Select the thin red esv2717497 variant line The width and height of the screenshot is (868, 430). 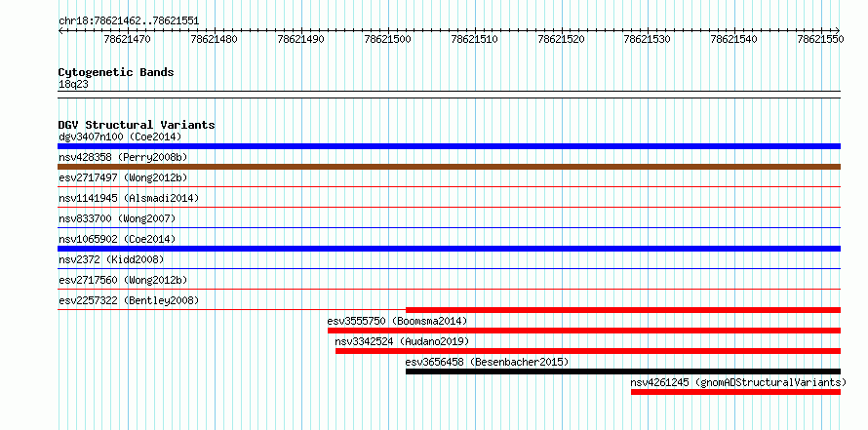tap(449, 187)
